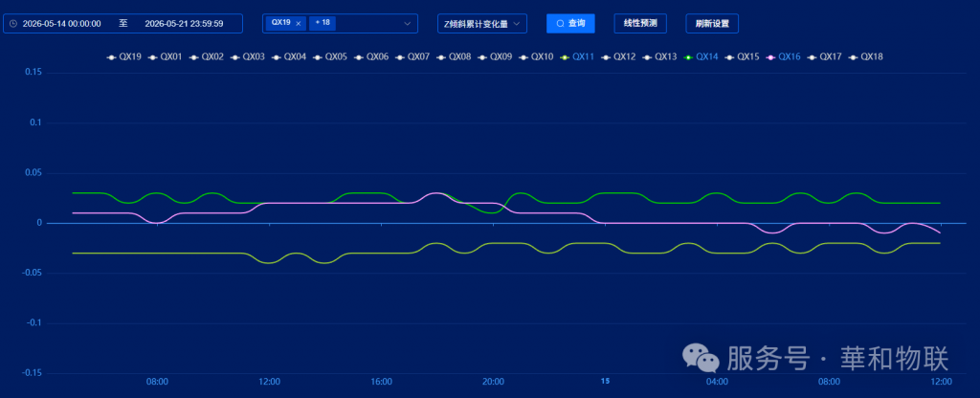Screen dimensions: 980x398
Task: Toggle QX08 series in legend
Action: pos(454,56)
